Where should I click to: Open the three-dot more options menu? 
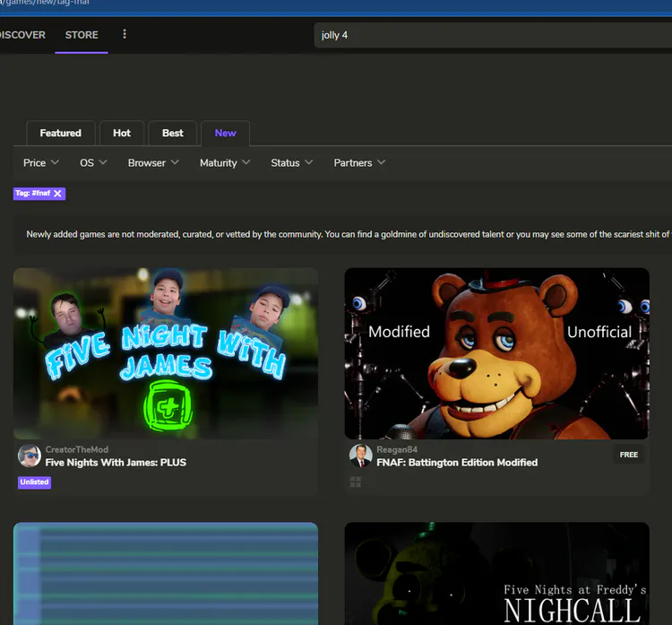[x=125, y=34]
